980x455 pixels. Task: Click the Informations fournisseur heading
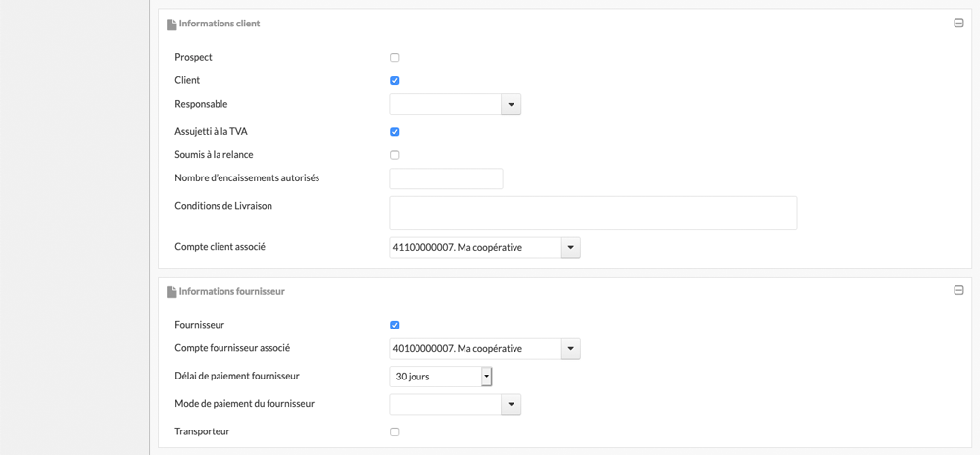tap(232, 291)
